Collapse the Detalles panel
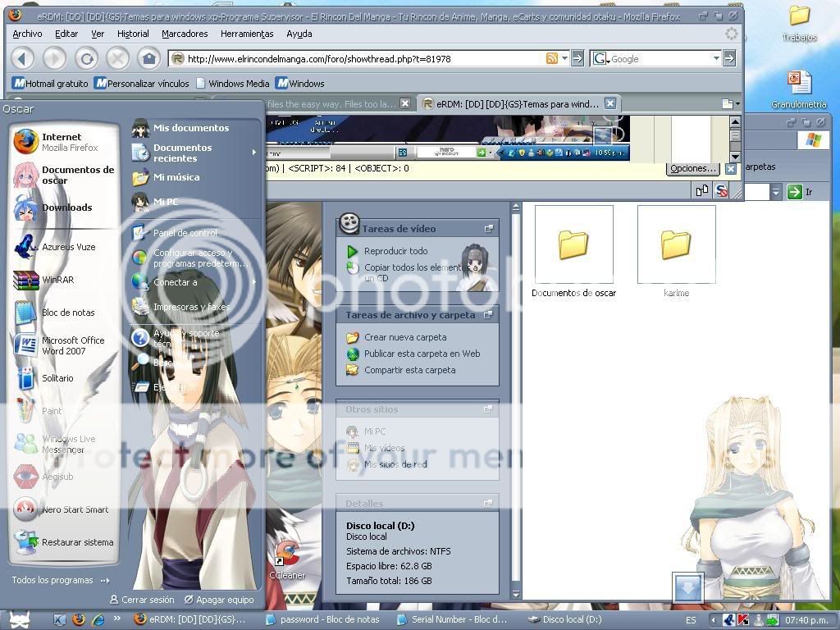Image resolution: width=840 pixels, height=630 pixels. click(x=489, y=504)
